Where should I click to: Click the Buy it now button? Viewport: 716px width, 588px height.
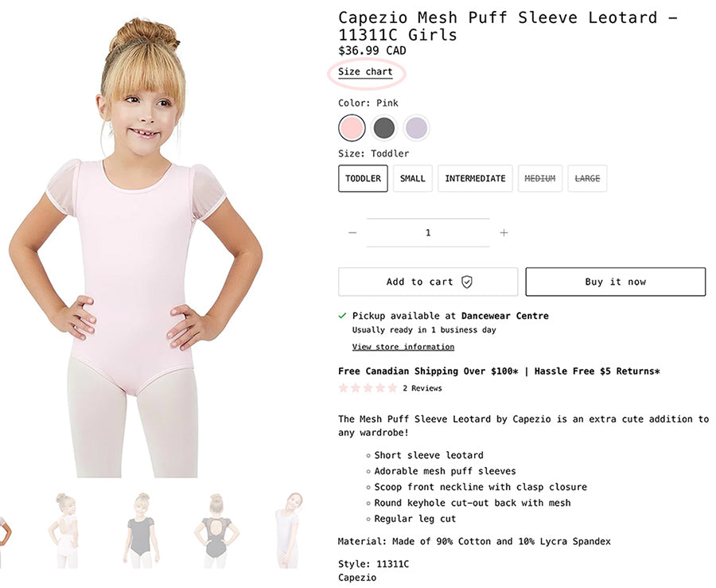point(616,282)
